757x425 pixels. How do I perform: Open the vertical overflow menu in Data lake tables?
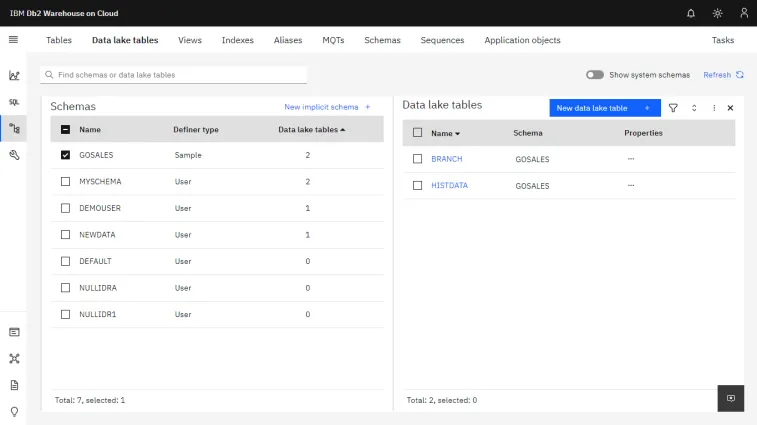tap(714, 108)
